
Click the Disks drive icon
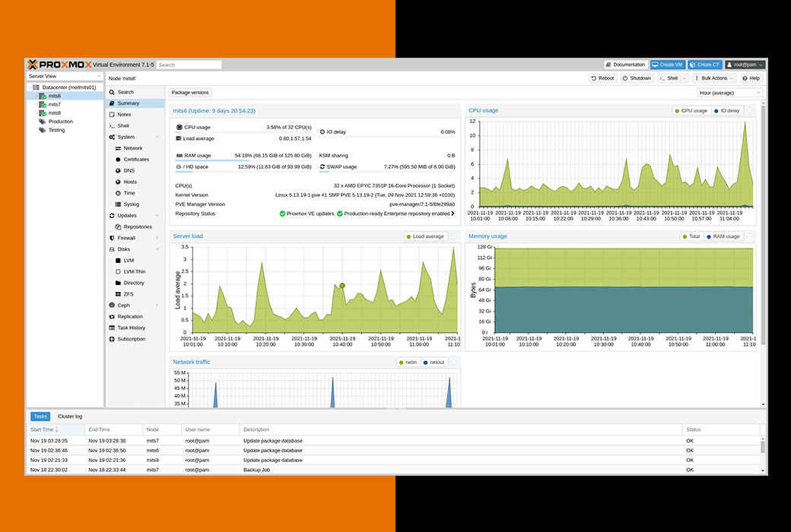click(112, 249)
